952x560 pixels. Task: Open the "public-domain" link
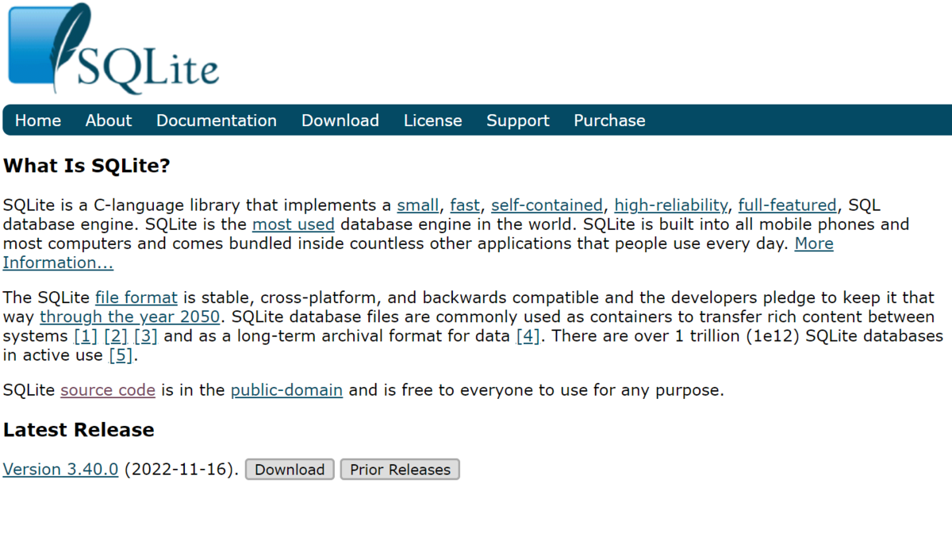287,390
